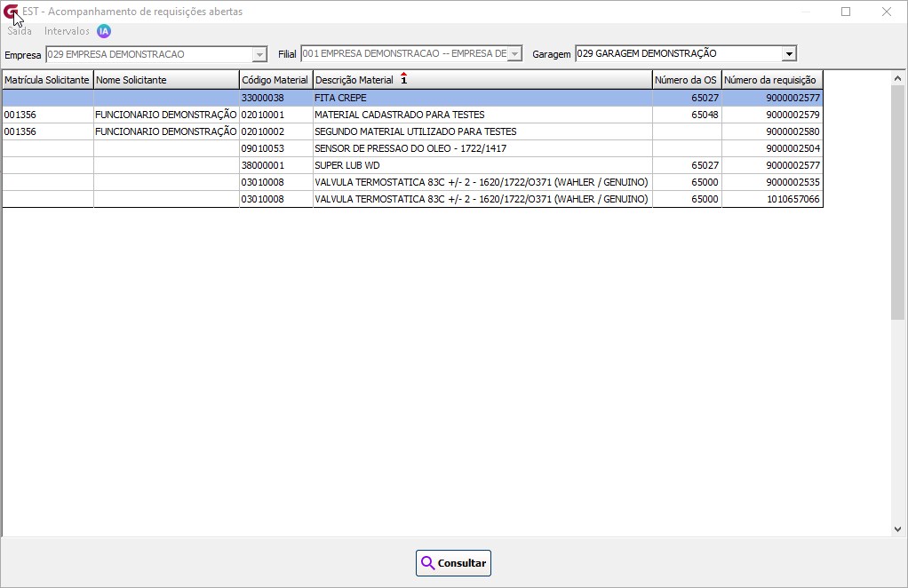Select MATERIAL CADASTRADO PARA TESTES cell
Viewport: 908px width, 588px height.
(x=482, y=115)
